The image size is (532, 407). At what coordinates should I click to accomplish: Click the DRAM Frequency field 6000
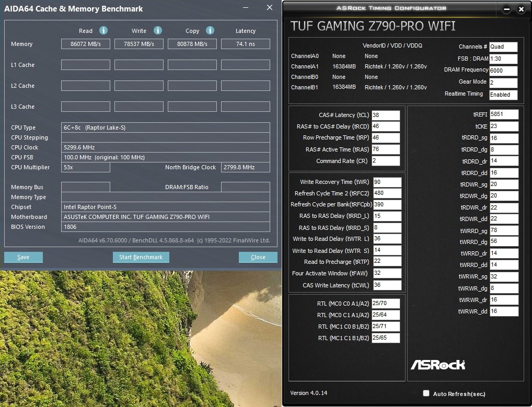503,71
